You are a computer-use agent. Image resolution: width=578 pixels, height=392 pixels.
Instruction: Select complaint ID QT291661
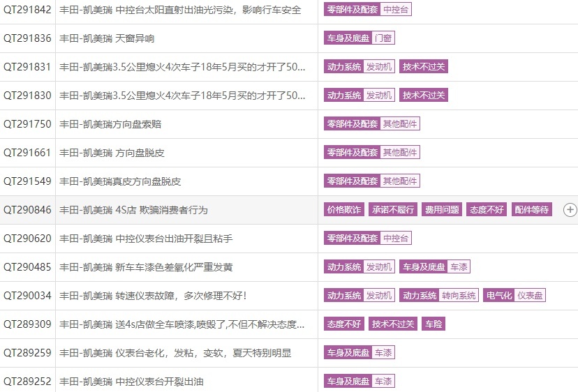pyautogui.click(x=27, y=153)
